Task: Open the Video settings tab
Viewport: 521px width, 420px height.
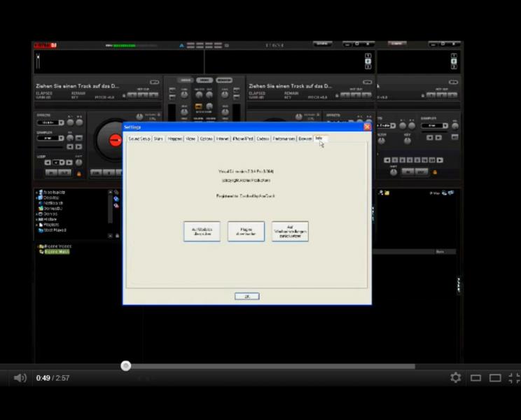Action: pos(190,139)
